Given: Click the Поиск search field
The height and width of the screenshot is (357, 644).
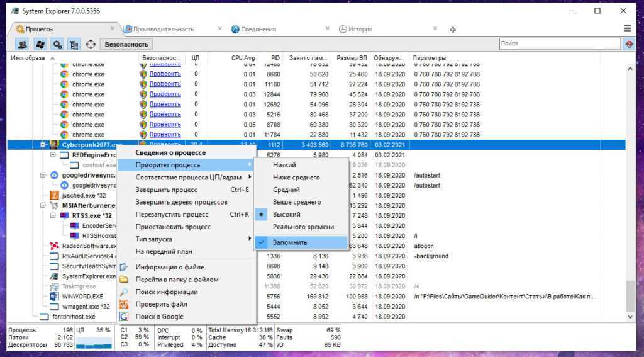Looking at the screenshot, I should coord(558,43).
